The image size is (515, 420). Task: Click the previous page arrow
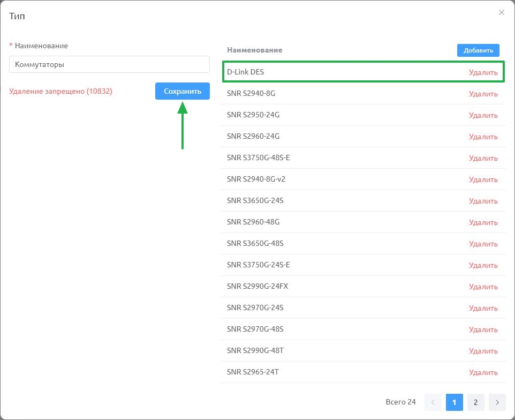point(433,402)
